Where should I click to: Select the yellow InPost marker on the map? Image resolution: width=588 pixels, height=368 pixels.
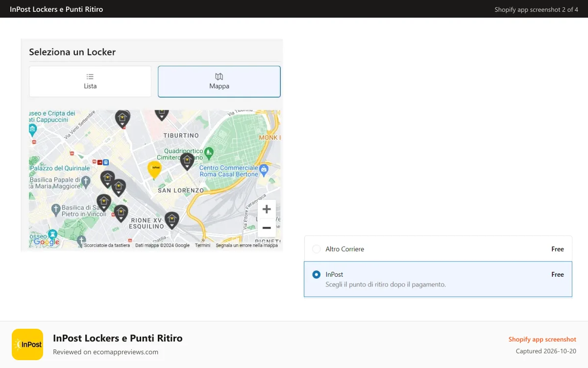click(155, 170)
